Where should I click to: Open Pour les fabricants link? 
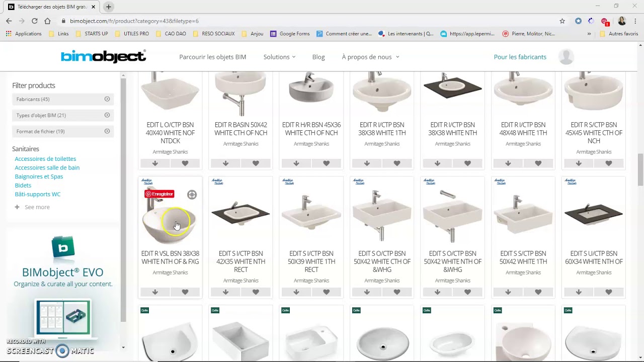pos(520,57)
